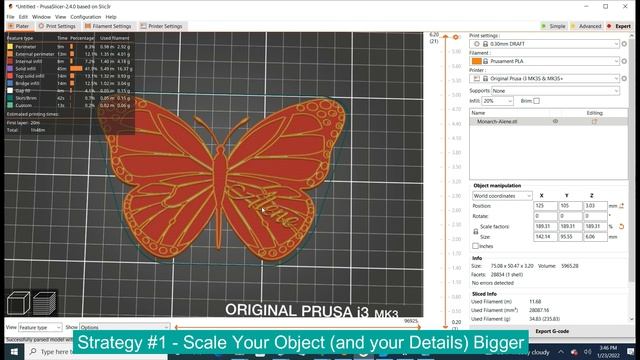Click External perimeter color swatch in legend
The width and height of the screenshot is (640, 360).
pyautogui.click(x=10, y=54)
